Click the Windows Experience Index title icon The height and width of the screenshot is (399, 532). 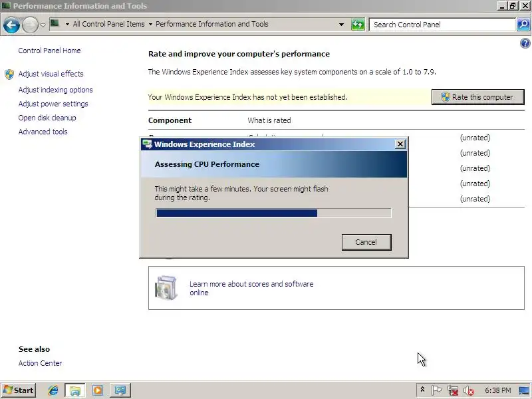pyautogui.click(x=147, y=144)
